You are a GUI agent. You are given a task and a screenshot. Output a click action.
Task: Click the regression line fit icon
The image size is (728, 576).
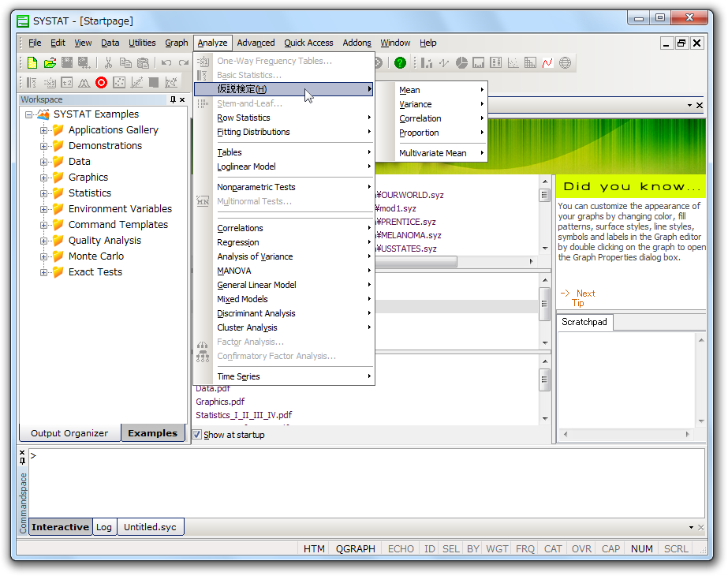pos(136,83)
